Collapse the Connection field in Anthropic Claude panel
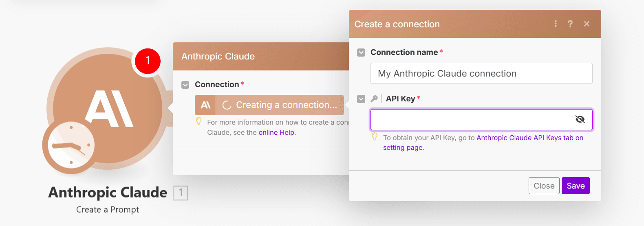The height and width of the screenshot is (226, 644). (x=185, y=85)
